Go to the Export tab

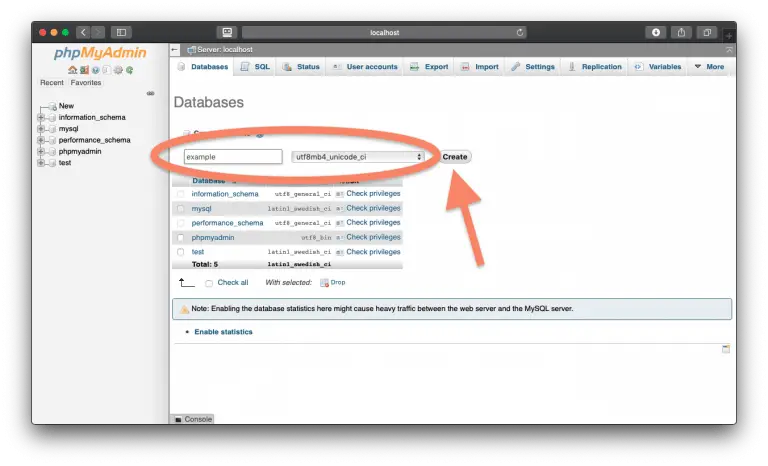click(429, 67)
